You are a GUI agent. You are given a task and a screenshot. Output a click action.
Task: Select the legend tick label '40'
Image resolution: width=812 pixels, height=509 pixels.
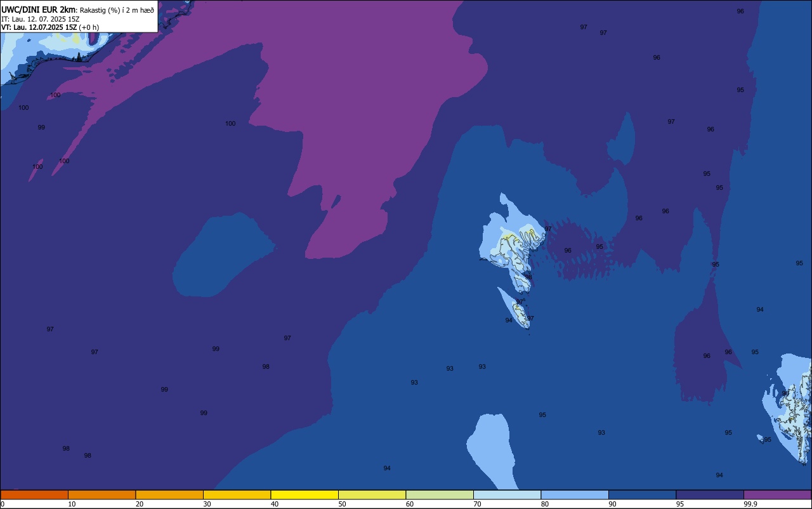[275, 504]
